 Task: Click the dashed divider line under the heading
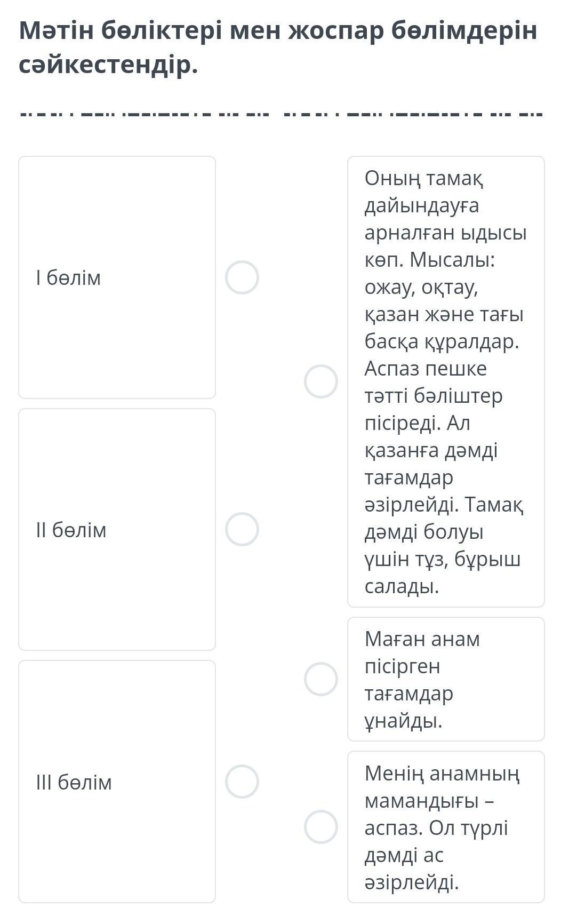[281, 114]
